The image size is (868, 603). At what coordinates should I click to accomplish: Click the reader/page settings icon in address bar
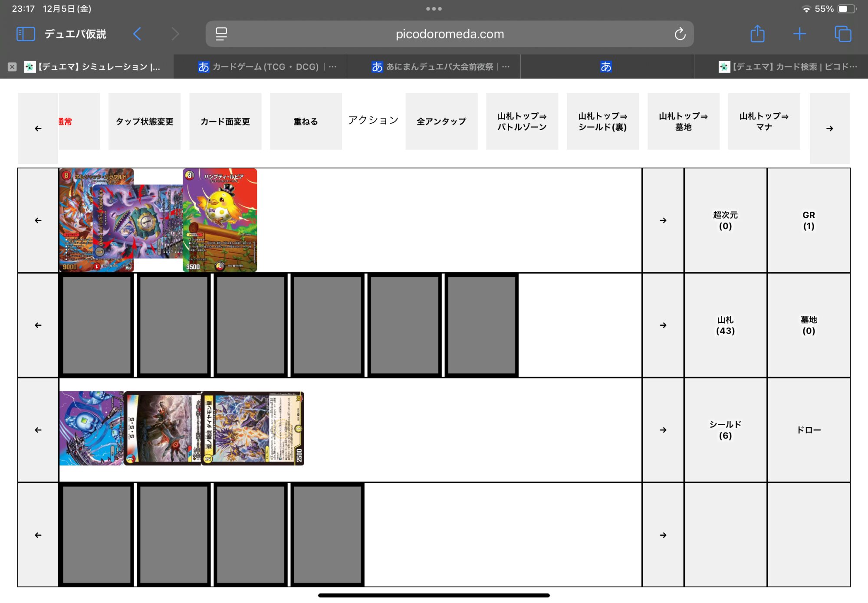click(221, 34)
